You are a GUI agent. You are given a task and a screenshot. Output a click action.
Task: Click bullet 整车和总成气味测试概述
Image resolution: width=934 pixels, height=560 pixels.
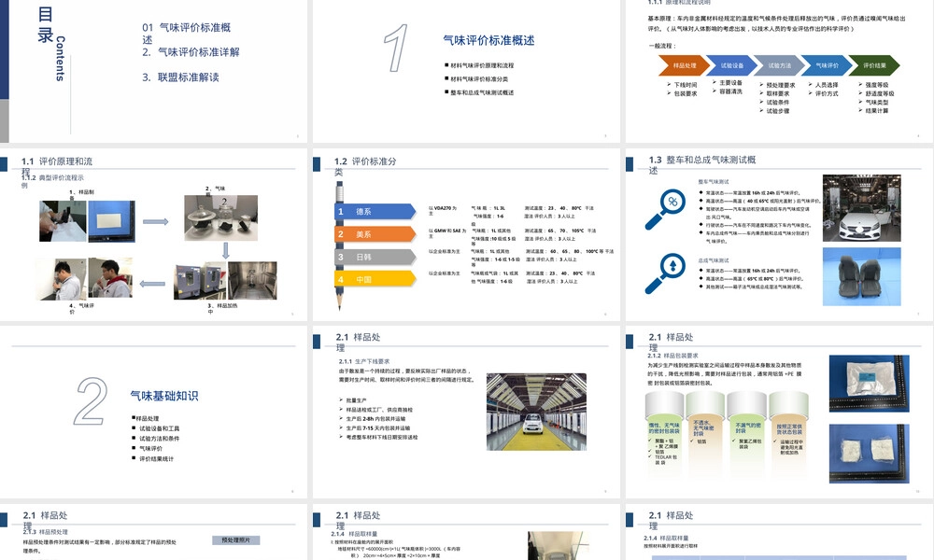click(x=479, y=92)
